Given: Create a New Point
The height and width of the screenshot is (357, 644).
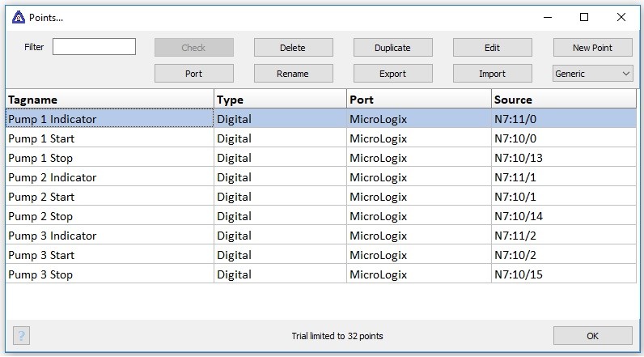Looking at the screenshot, I should tap(593, 48).
